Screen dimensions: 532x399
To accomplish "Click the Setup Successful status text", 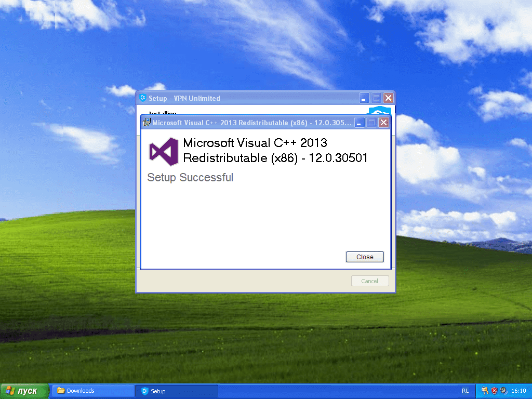I will tap(190, 178).
